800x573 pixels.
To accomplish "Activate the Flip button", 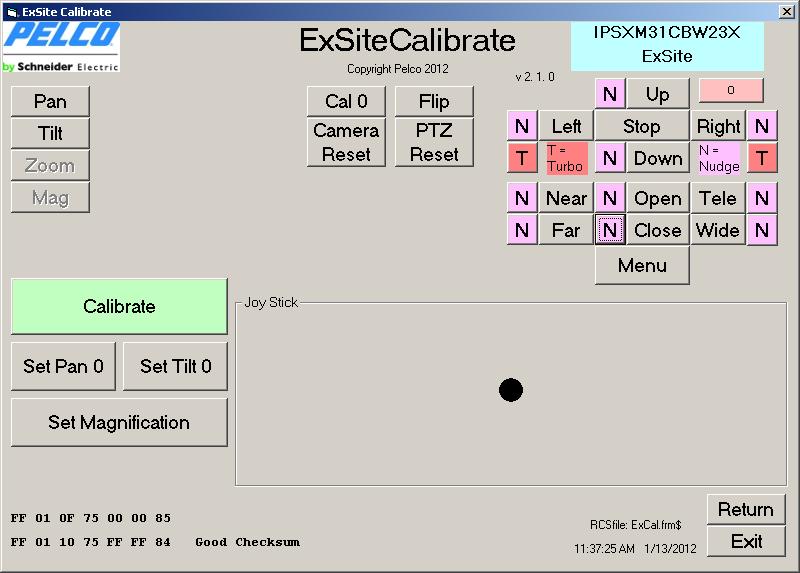I will click(434, 101).
